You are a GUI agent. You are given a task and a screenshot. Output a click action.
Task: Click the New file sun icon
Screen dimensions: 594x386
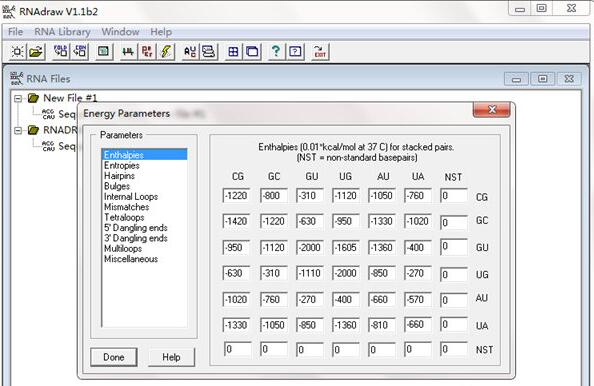[17, 52]
